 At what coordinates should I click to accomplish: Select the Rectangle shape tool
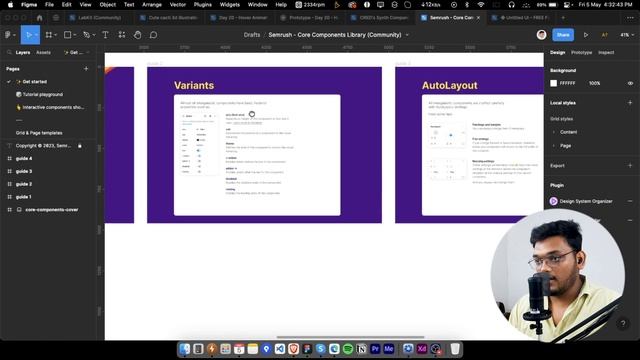tap(67, 35)
